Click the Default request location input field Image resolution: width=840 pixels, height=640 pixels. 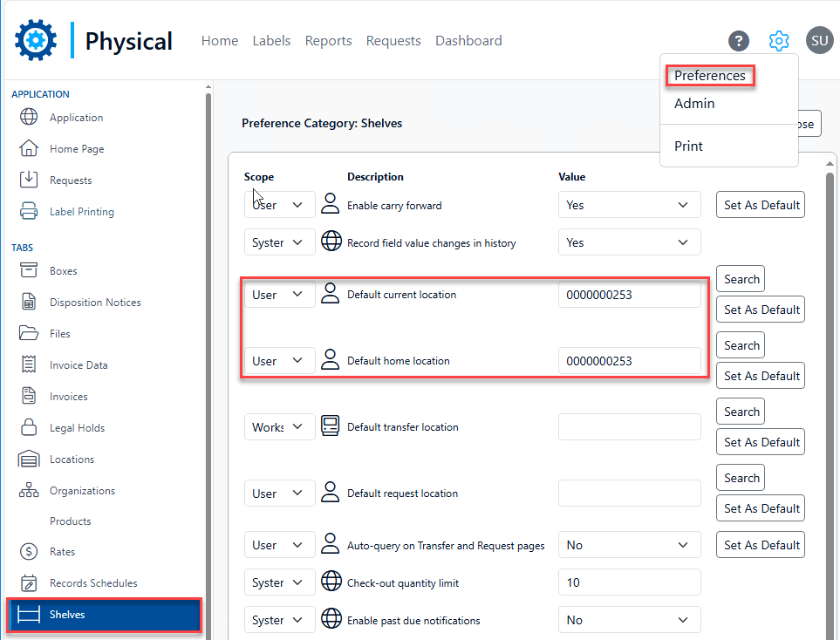point(629,494)
